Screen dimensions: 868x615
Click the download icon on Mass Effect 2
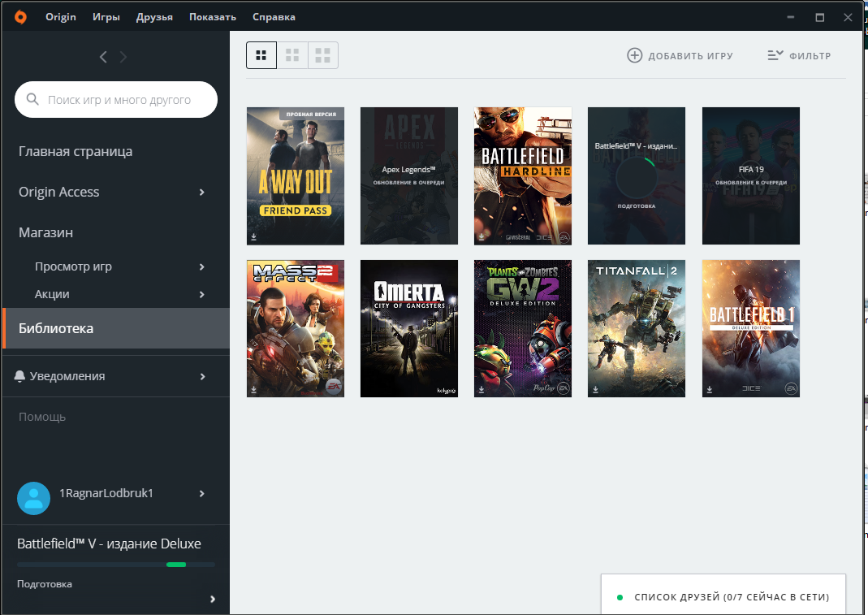[253, 389]
